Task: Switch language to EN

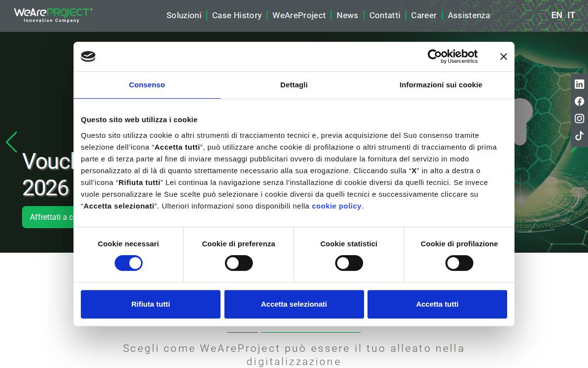Action: point(557,15)
